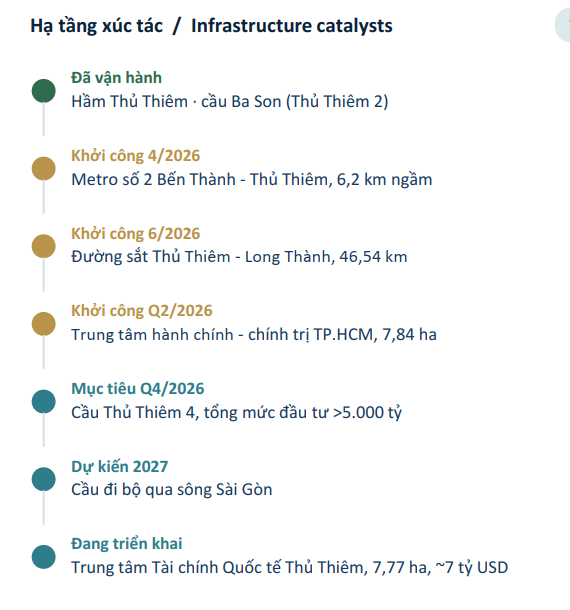Click the 'Đã vận hành' status label

116,78
